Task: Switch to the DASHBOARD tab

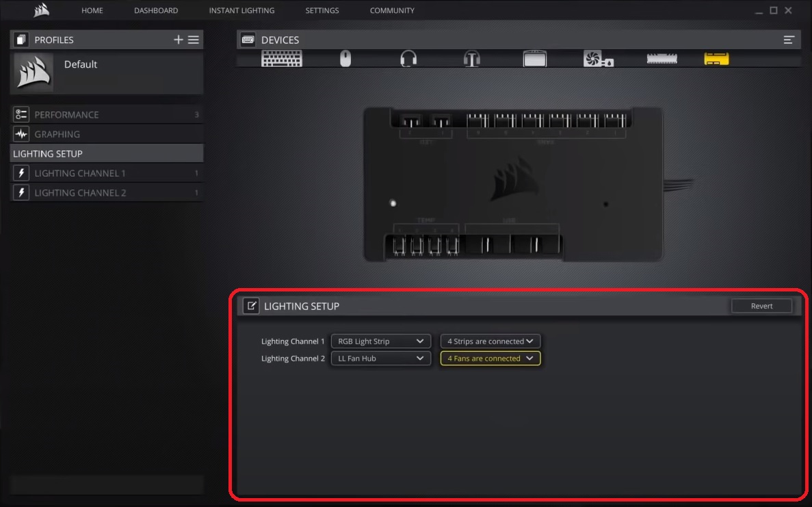Action: point(156,10)
